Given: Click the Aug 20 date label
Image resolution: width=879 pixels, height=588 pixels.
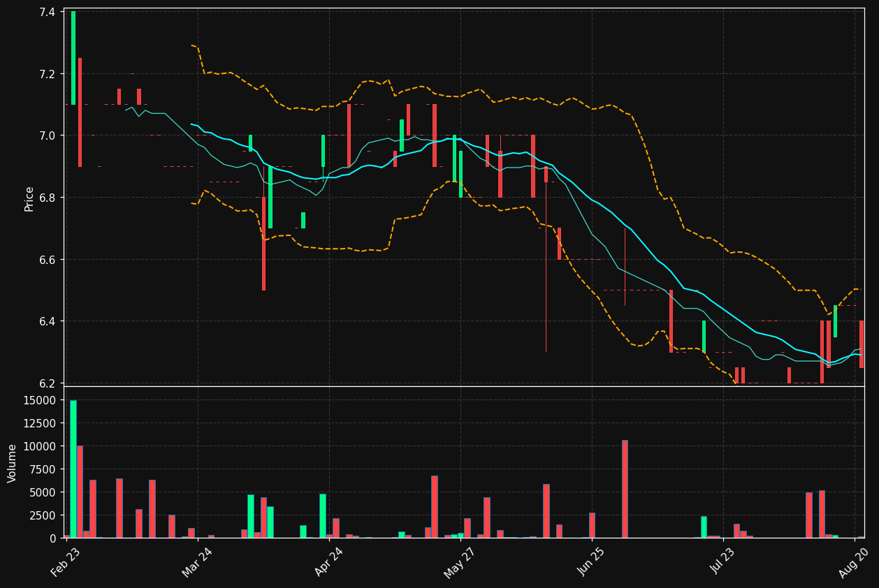Looking at the screenshot, I should (x=853, y=562).
